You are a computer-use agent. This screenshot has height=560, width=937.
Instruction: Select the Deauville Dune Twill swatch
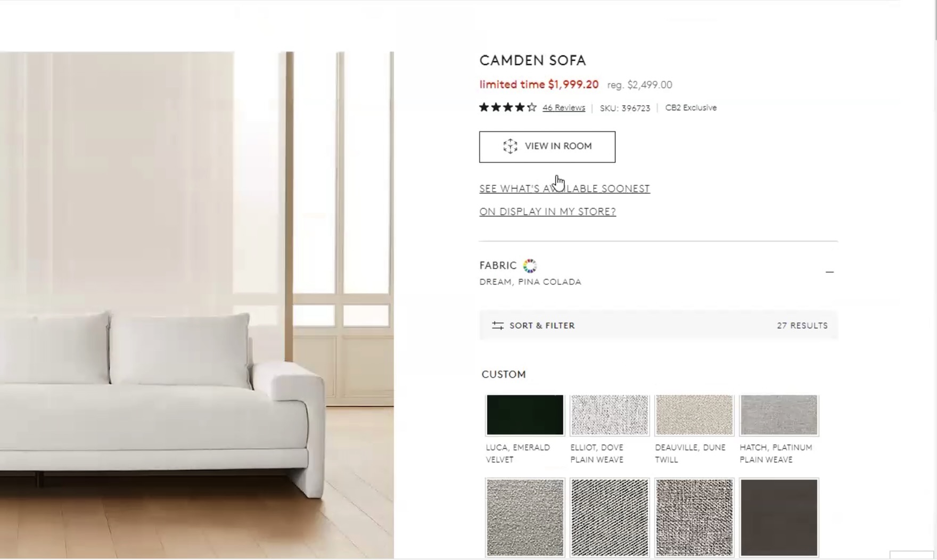[694, 415]
